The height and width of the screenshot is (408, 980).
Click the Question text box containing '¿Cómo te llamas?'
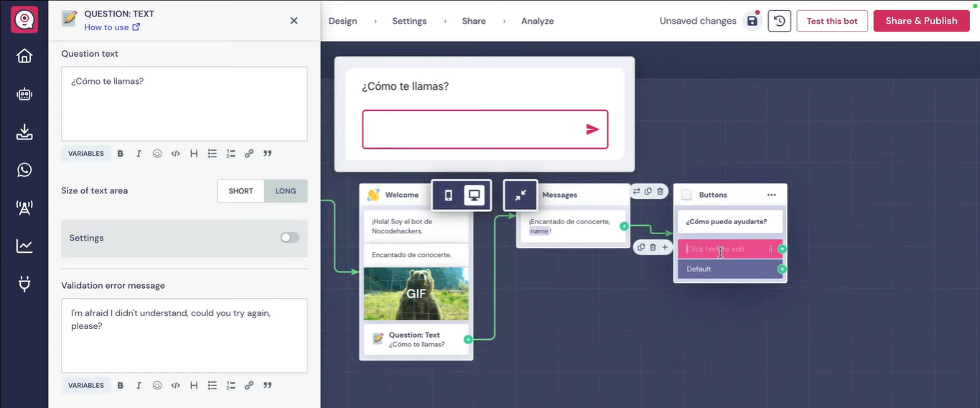pyautogui.click(x=185, y=104)
